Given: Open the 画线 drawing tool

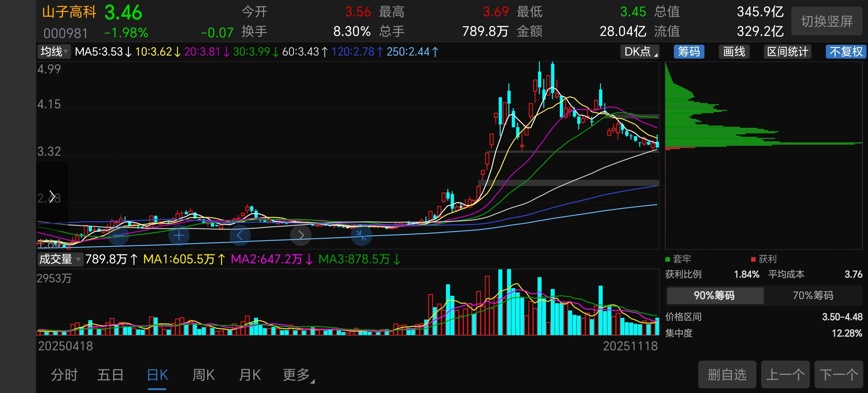Looking at the screenshot, I should pos(734,52).
